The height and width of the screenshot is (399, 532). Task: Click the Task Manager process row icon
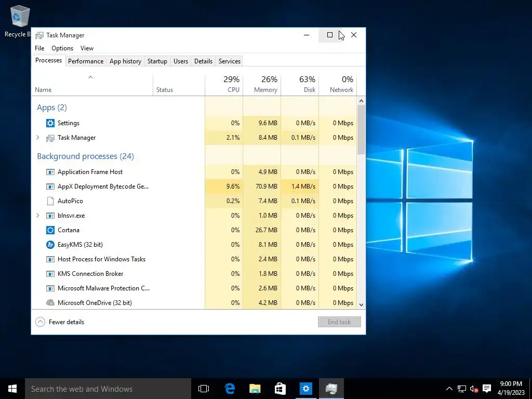(x=50, y=138)
